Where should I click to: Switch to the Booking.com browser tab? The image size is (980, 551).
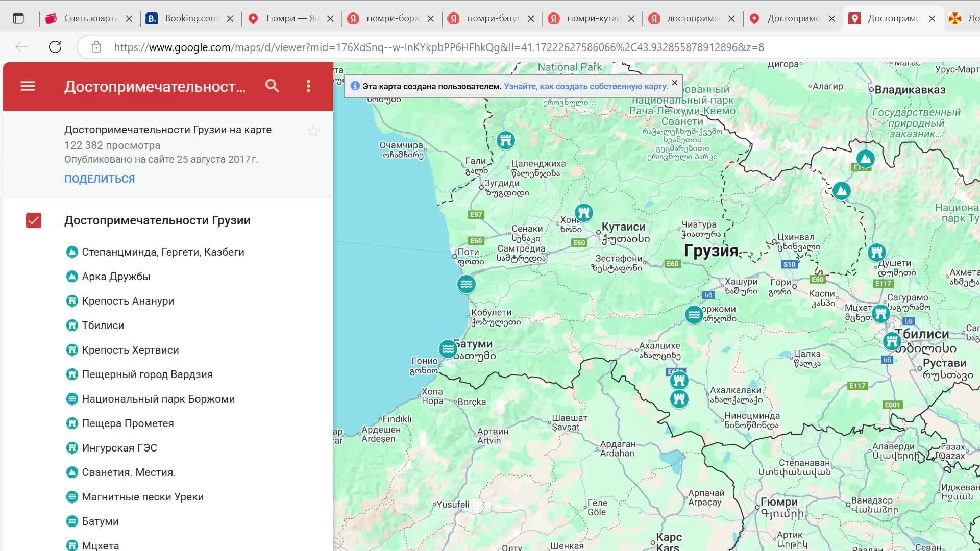(x=190, y=19)
